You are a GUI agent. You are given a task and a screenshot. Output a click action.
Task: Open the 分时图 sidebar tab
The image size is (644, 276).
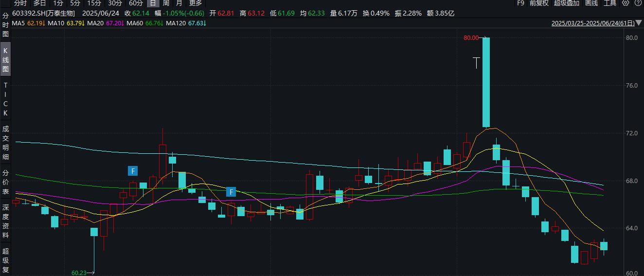click(x=6, y=25)
